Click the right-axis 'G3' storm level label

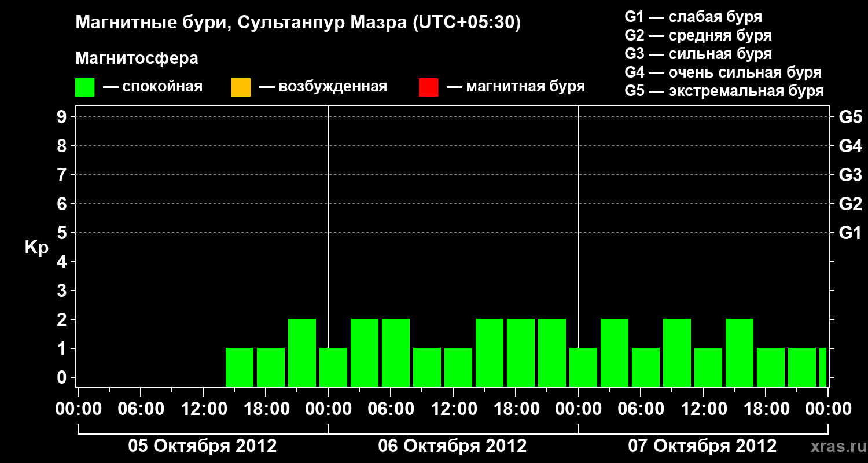pyautogui.click(x=851, y=175)
